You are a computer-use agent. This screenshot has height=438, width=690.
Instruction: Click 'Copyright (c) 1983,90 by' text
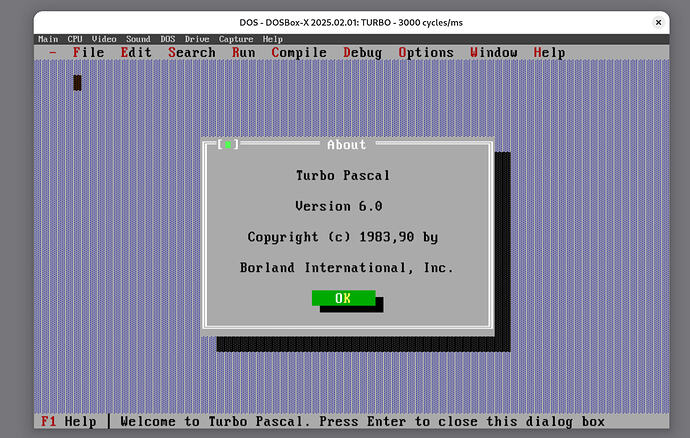click(343, 237)
